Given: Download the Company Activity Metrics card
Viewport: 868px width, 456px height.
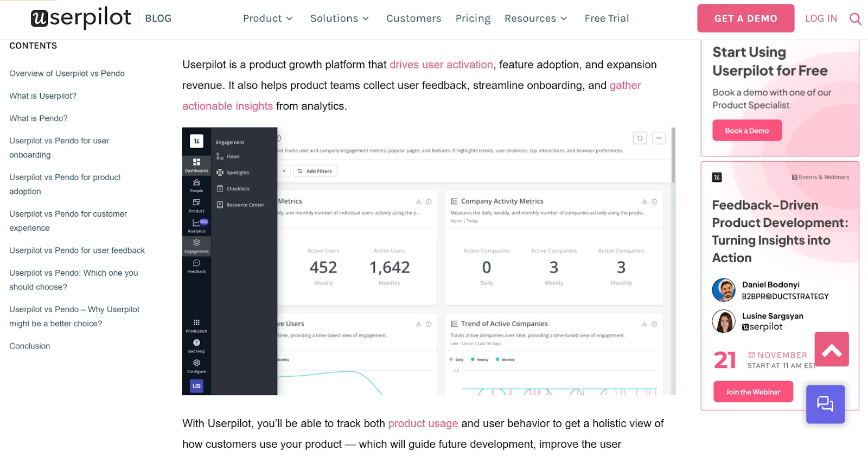Looking at the screenshot, I should (x=644, y=201).
